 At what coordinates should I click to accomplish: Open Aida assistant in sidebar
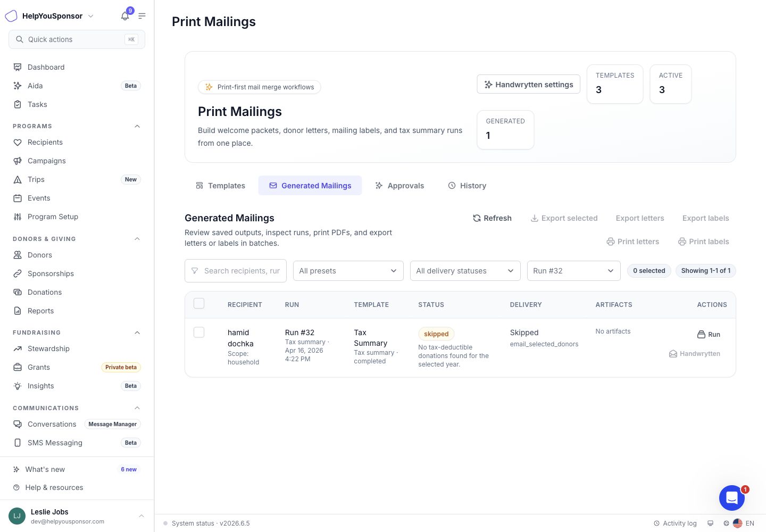pos(77,86)
